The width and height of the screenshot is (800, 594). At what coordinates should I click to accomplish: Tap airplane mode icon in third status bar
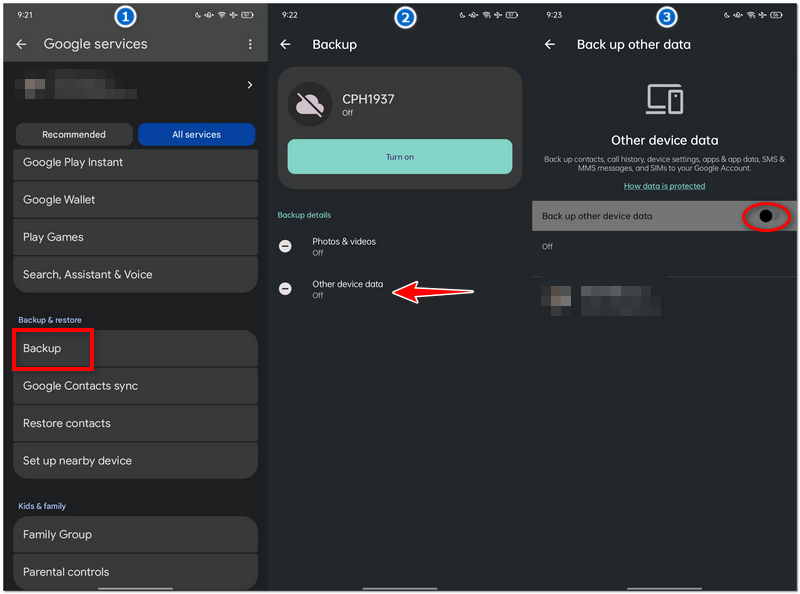(762, 15)
